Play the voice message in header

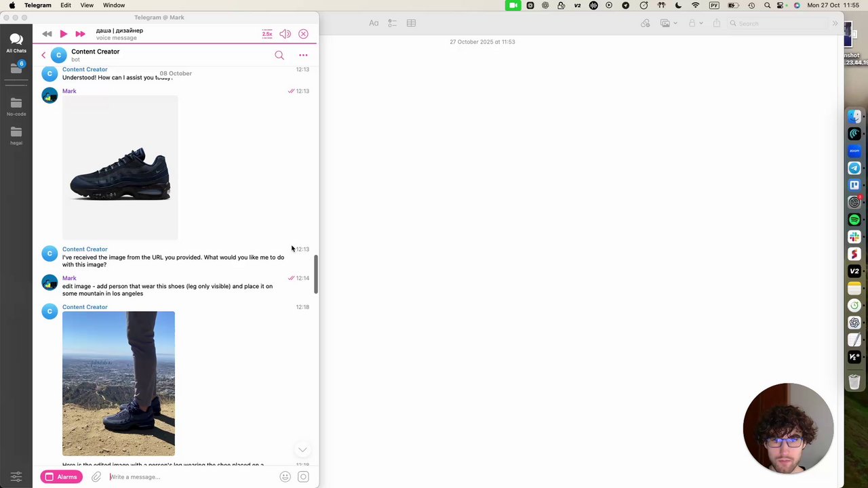point(63,34)
